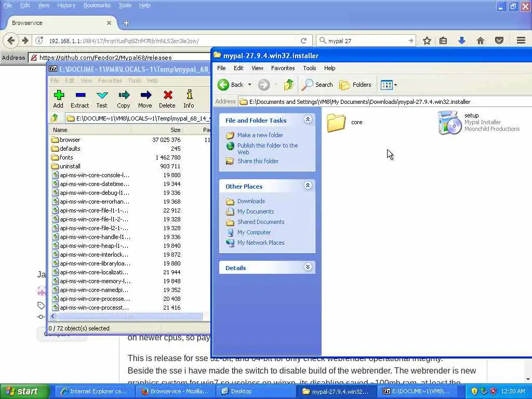Viewport: 532px width, 399px height.
Task: Select the fonts folder in 7-Zip
Action: point(62,157)
